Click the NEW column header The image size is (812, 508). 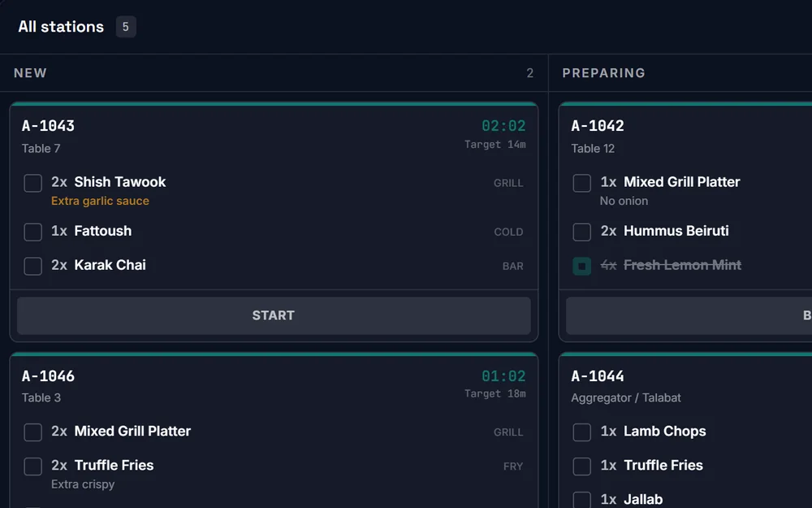pyautogui.click(x=30, y=73)
